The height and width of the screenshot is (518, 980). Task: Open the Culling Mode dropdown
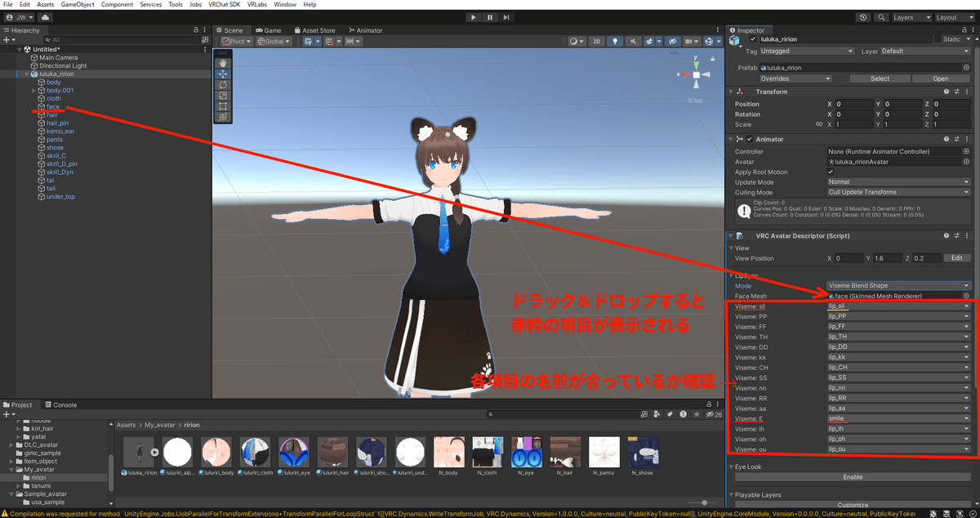(898, 192)
